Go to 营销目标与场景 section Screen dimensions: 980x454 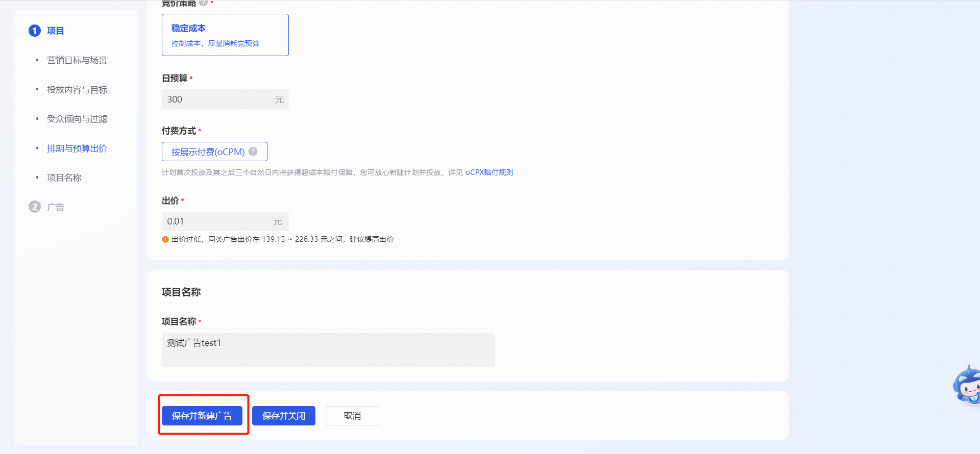[x=77, y=60]
